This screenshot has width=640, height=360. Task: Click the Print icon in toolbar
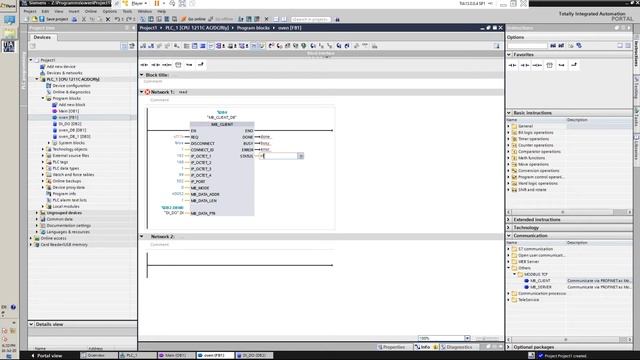click(x=74, y=19)
